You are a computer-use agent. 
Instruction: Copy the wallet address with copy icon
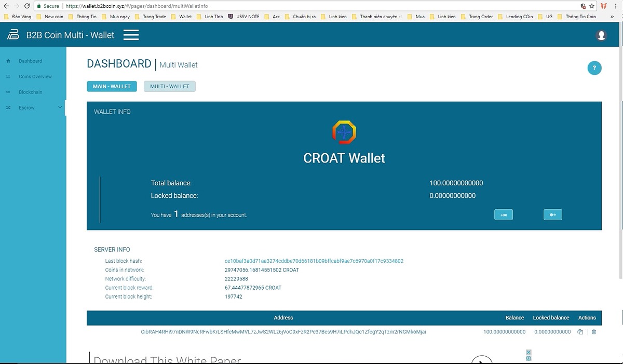click(580, 332)
